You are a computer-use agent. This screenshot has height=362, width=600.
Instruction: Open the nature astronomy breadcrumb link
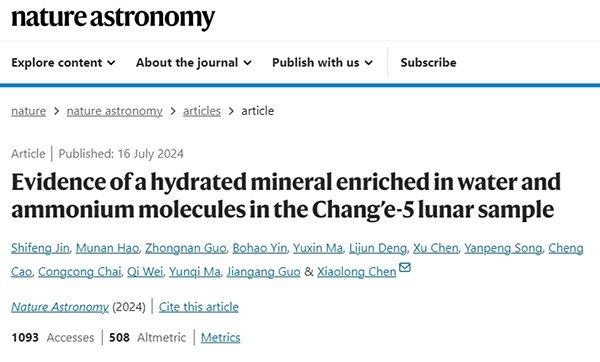(114, 111)
